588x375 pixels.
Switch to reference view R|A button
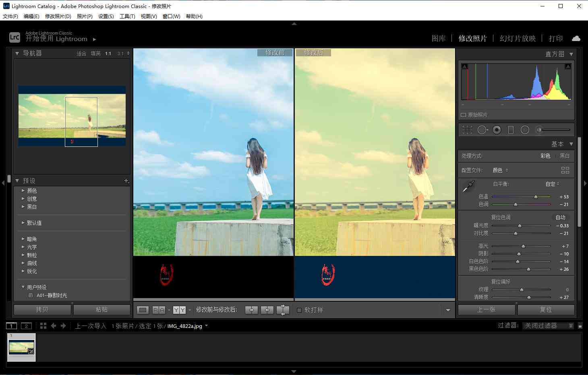[x=159, y=310]
